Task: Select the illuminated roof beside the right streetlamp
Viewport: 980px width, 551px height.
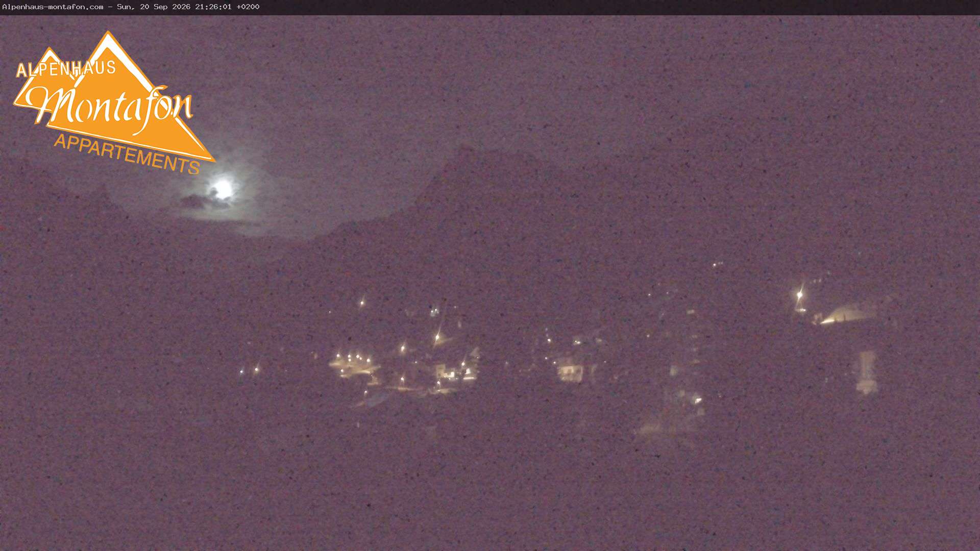Action: click(846, 313)
